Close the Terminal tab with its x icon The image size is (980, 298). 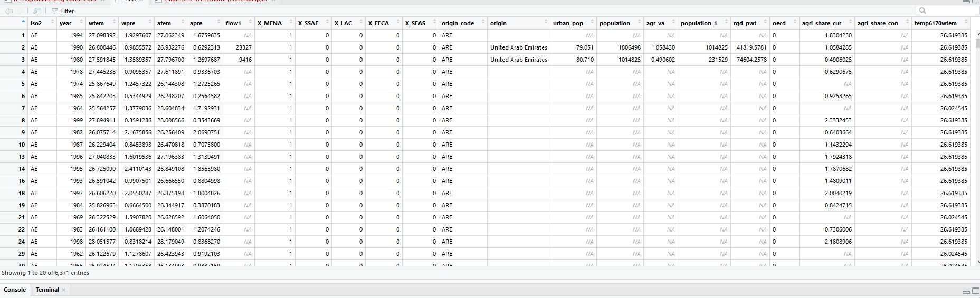64,290
